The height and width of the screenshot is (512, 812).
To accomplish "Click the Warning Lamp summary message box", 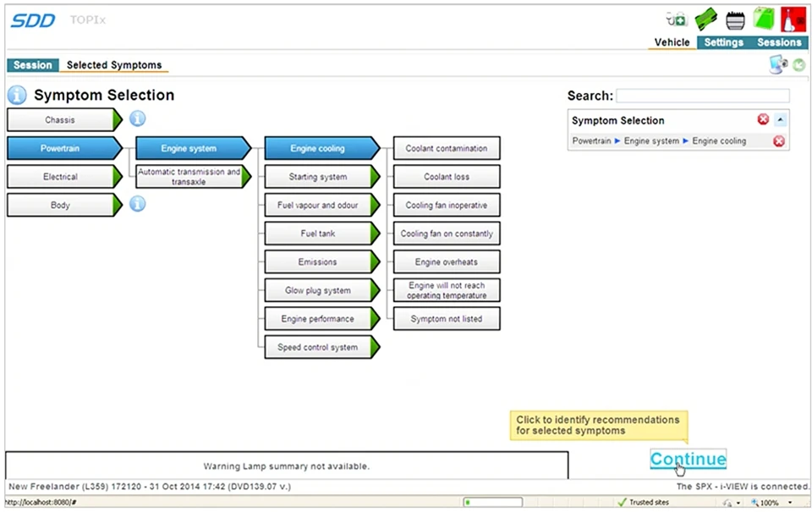I will click(x=287, y=465).
